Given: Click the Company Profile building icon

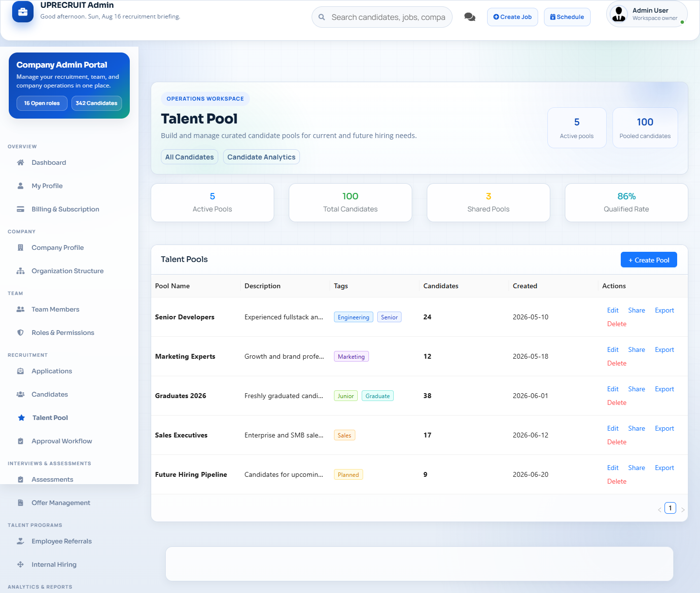Looking at the screenshot, I should (x=20, y=247).
